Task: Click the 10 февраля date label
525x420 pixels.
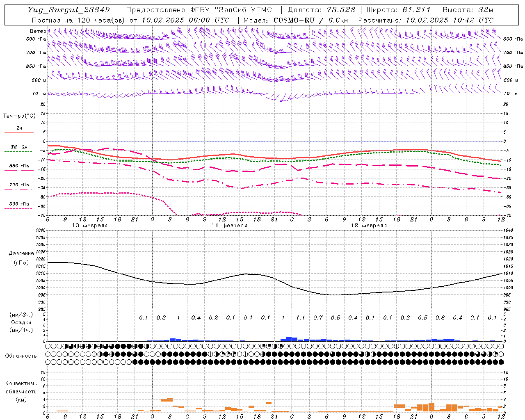Action: click(x=90, y=226)
